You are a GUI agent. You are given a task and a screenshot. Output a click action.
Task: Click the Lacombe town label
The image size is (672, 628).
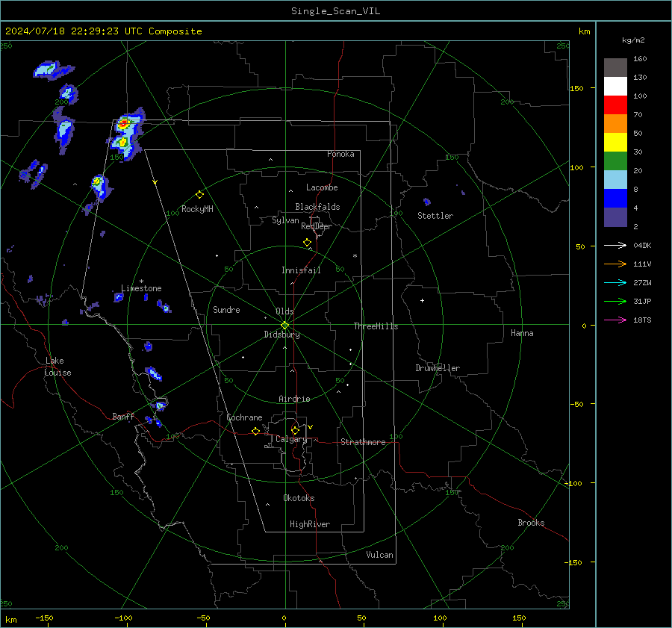pyautogui.click(x=322, y=187)
